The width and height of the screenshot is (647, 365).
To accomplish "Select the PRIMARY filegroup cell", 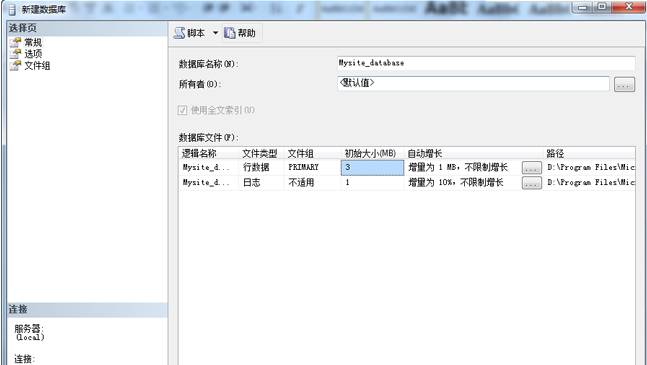I will click(313, 167).
